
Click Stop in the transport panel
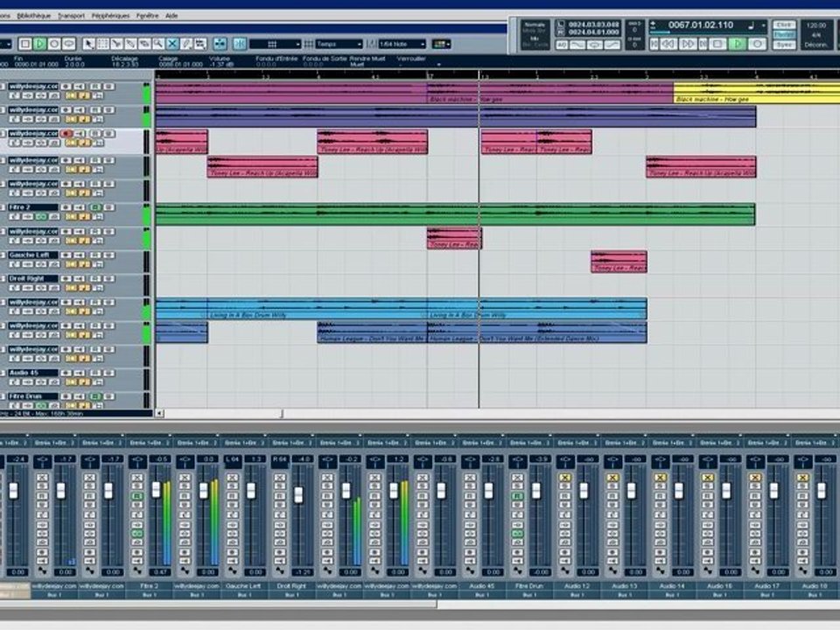pos(718,44)
